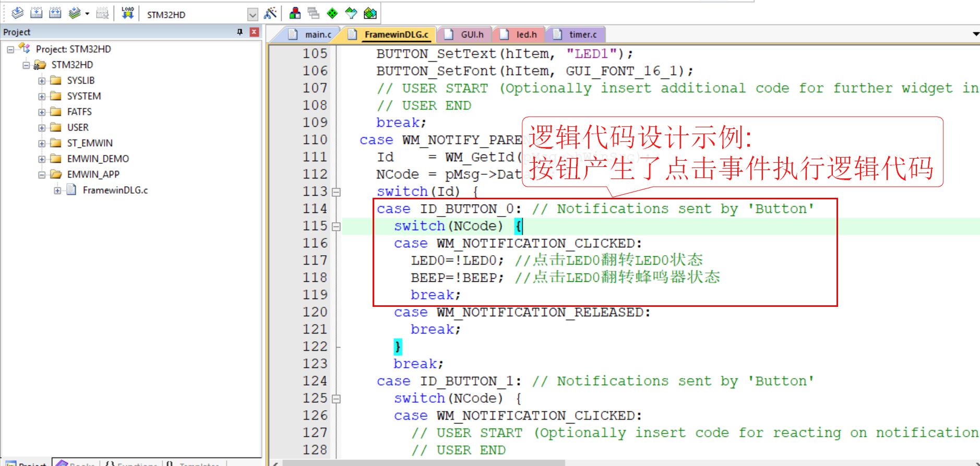
Task: Expand the FATFS group
Action: point(42,112)
